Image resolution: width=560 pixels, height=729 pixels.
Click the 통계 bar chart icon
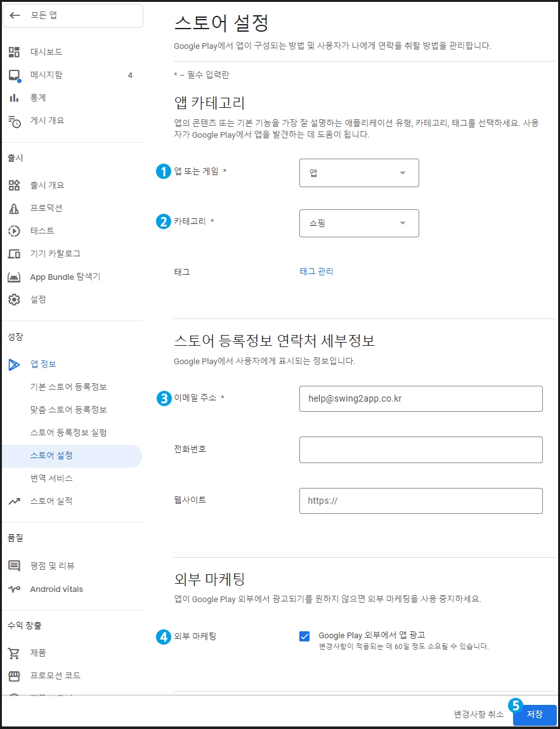click(x=15, y=98)
